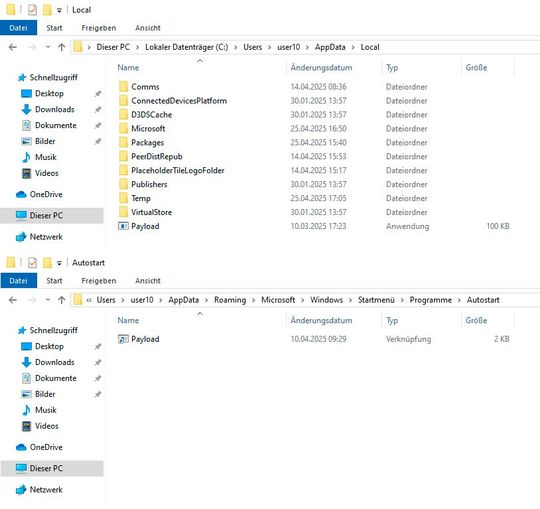Select the D3DSCache folder icon
The image size is (540, 509).
pyautogui.click(x=123, y=114)
